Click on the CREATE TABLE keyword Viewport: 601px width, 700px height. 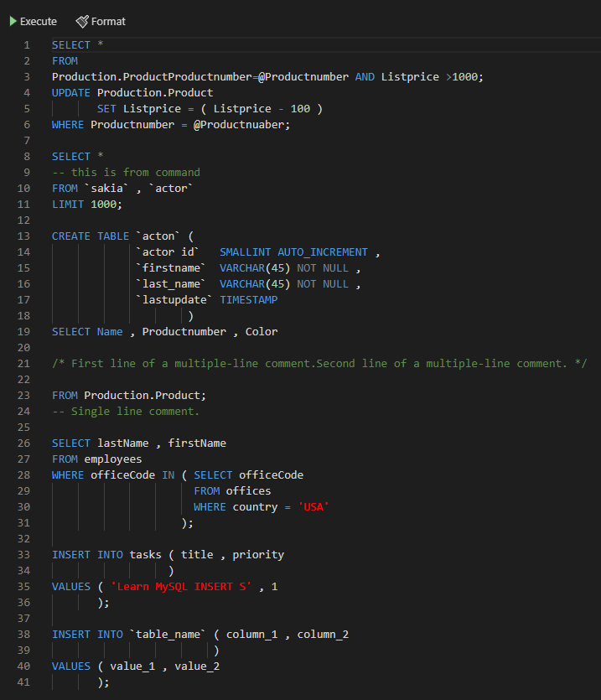point(91,236)
